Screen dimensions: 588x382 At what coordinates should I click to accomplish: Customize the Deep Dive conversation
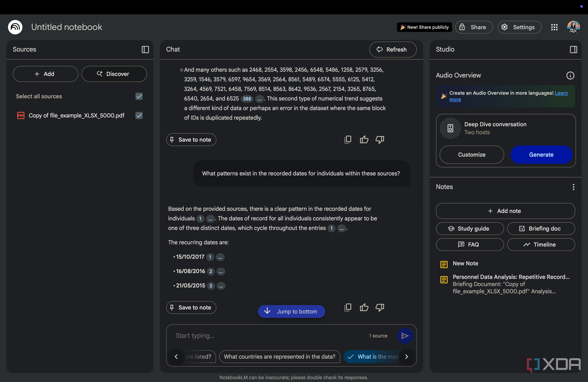(x=472, y=155)
